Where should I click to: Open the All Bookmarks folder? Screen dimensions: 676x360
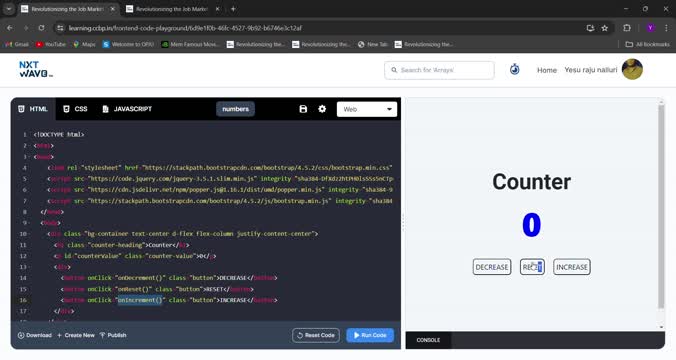tap(648, 44)
